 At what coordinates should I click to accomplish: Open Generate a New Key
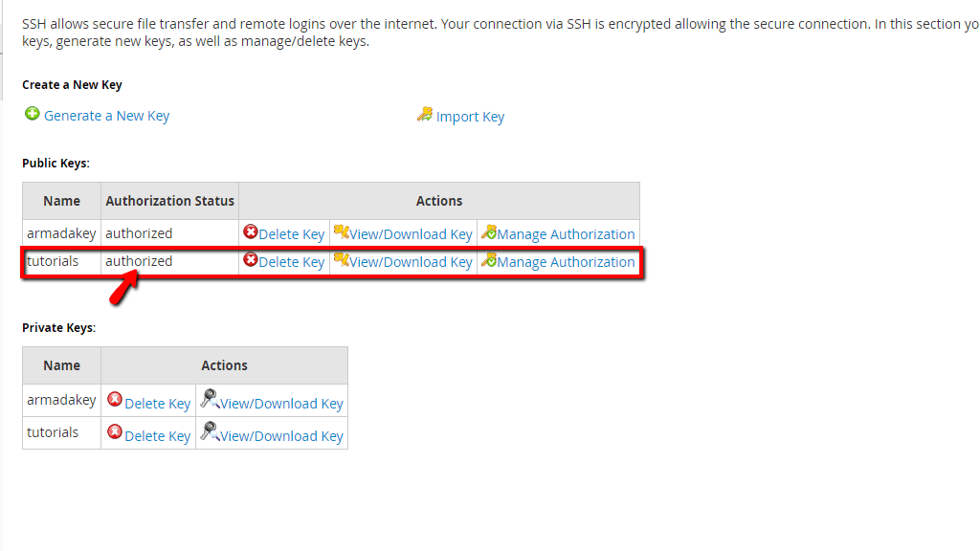pos(104,115)
